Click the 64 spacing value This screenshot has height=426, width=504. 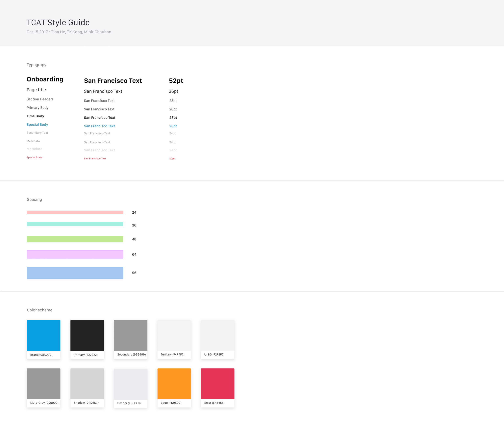click(134, 255)
